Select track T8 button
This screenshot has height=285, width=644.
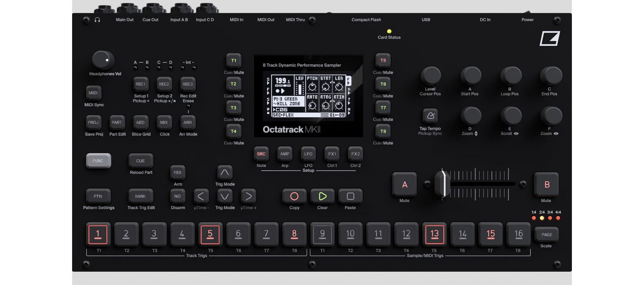tap(383, 131)
